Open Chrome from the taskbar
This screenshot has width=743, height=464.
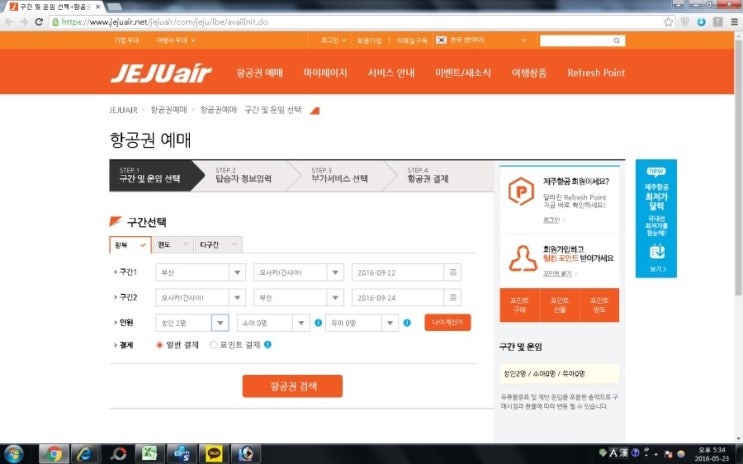[54, 454]
